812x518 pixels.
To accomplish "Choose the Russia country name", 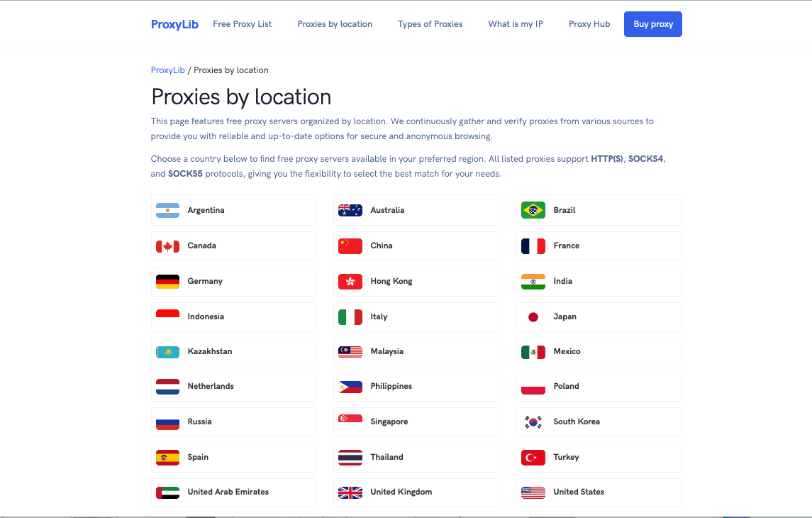I will pos(200,421).
